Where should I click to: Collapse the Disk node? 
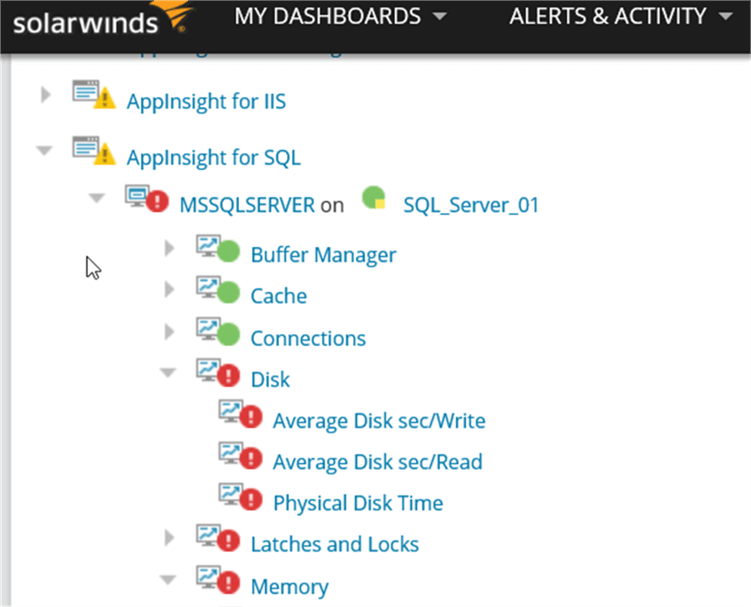click(168, 372)
